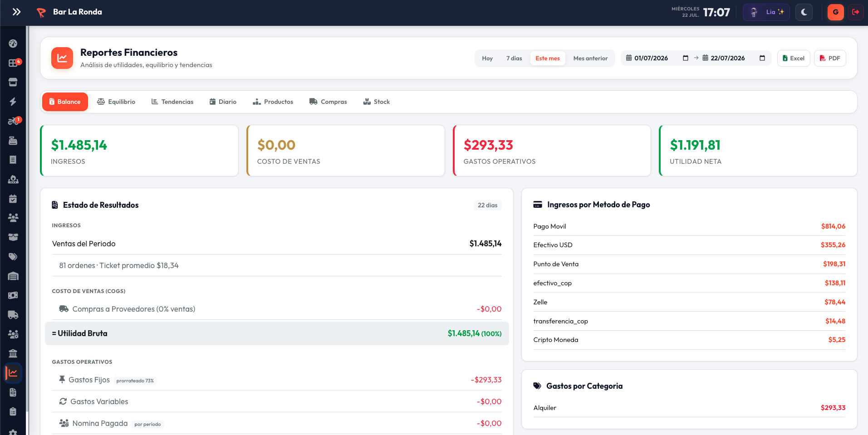Click the Bar La Ronda logo icon
The image size is (868, 435).
click(x=41, y=12)
